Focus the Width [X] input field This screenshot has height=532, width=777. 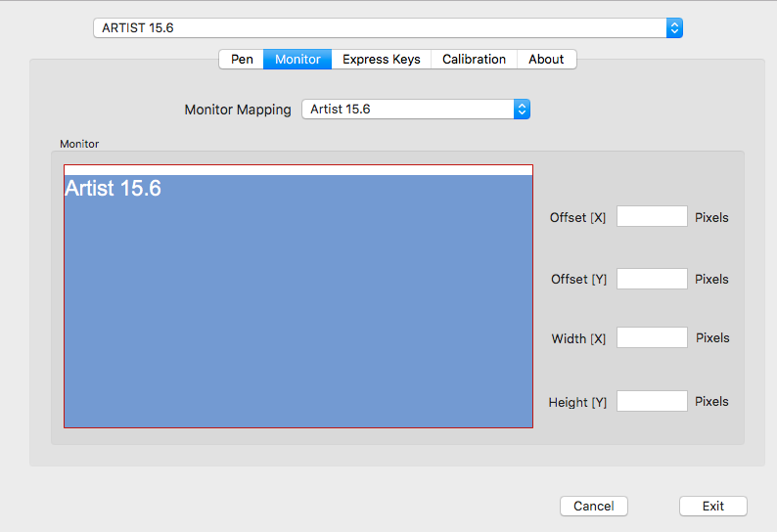click(x=652, y=337)
